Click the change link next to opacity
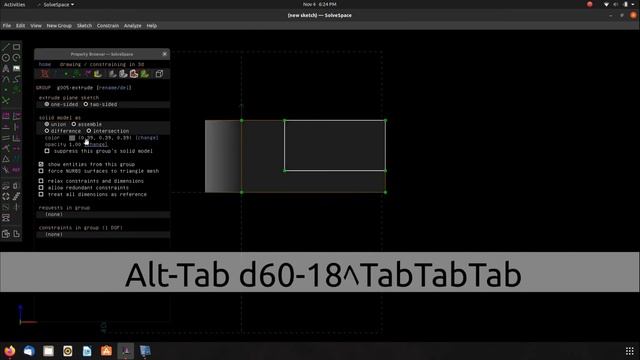Screen dimensions: 640x360 coord(96,144)
